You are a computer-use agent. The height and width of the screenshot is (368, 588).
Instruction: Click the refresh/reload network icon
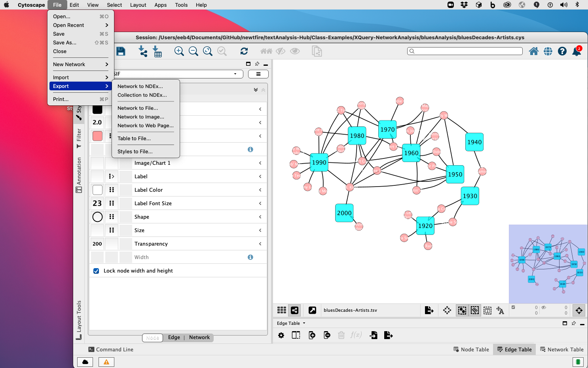pos(244,51)
